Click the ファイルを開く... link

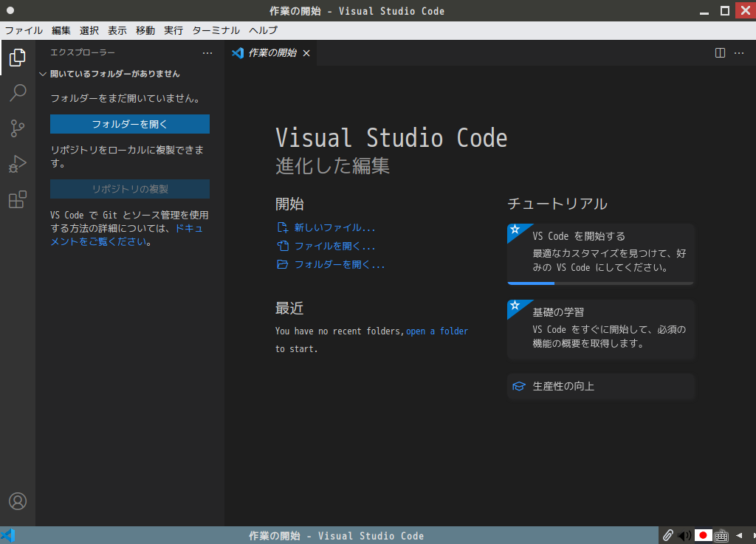(x=334, y=246)
